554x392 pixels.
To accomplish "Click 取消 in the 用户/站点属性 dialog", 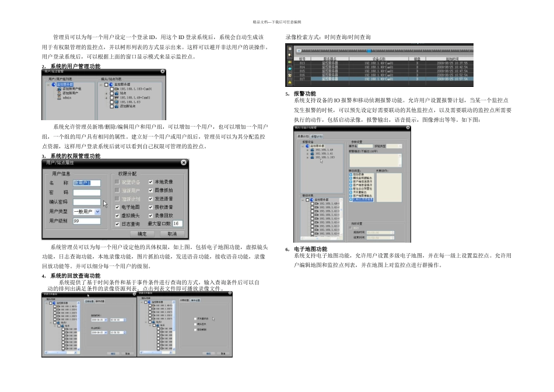I will (172, 234).
